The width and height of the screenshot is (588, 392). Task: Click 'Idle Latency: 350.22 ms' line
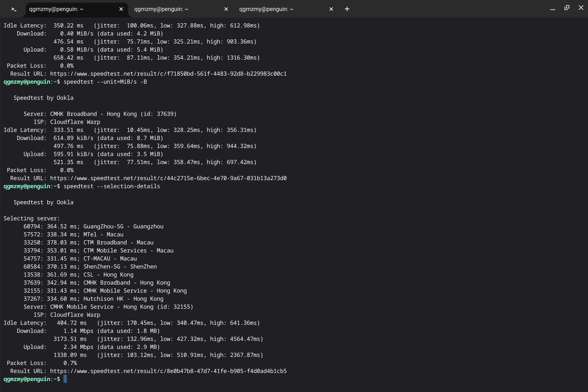click(x=132, y=25)
